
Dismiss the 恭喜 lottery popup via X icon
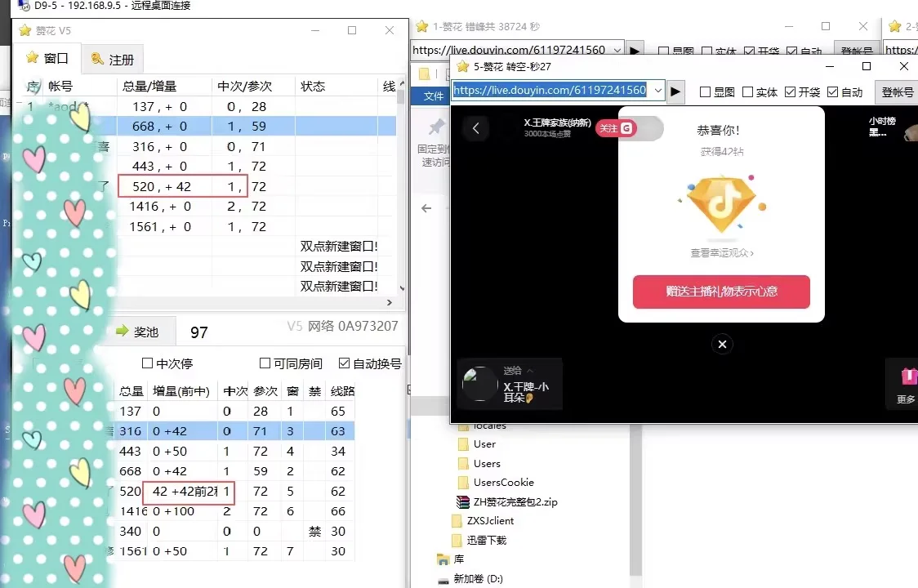[x=722, y=344]
